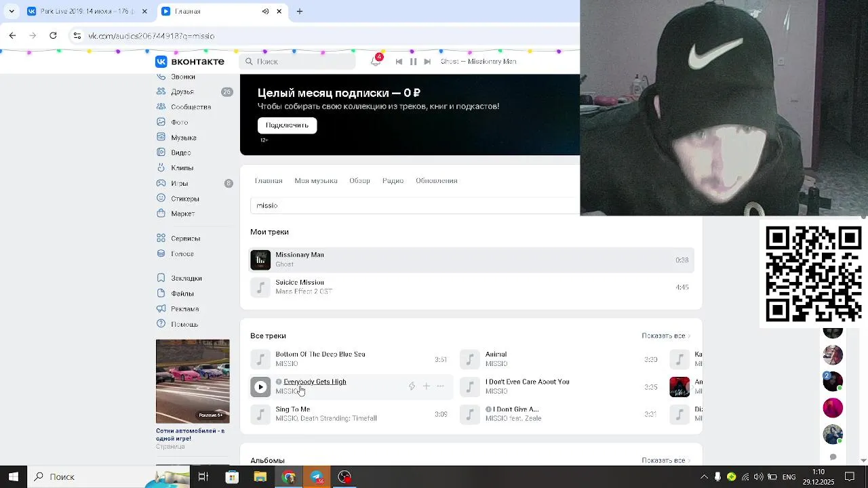The width and height of the screenshot is (868, 488).
Task: Switch to Обзор tab
Action: pos(359,181)
